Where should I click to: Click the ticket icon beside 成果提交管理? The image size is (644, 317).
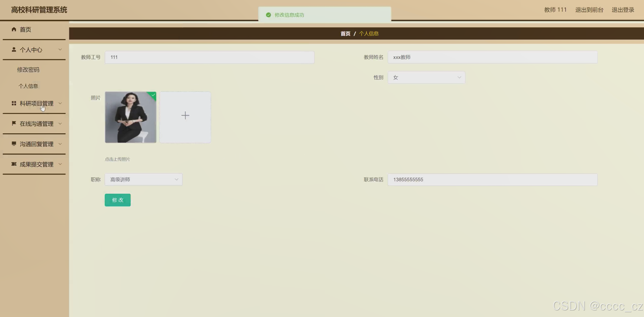14,164
